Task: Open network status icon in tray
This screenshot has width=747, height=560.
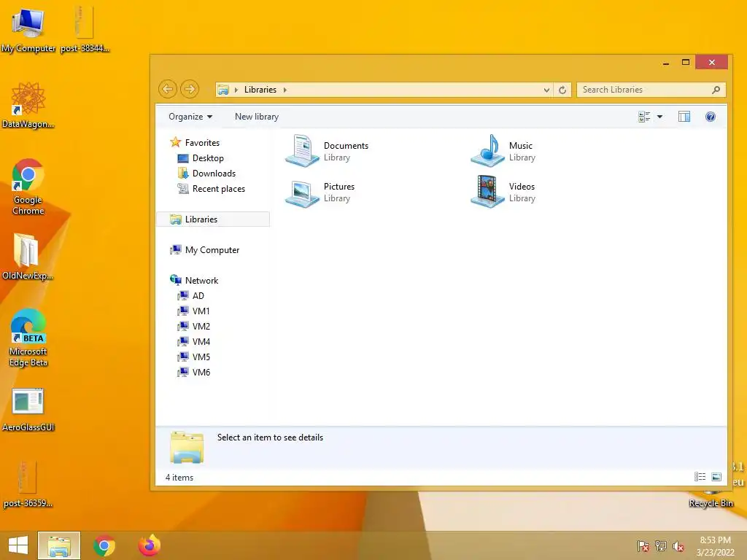Action: [661, 546]
